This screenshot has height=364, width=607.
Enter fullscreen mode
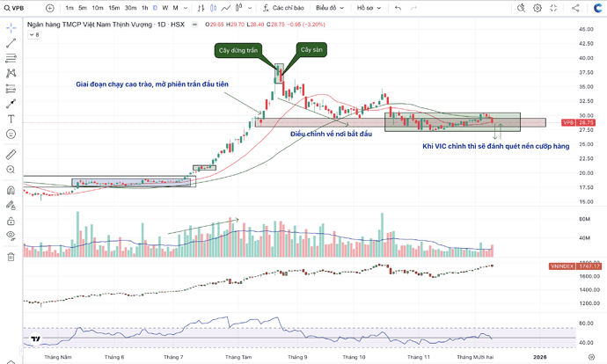click(553, 8)
